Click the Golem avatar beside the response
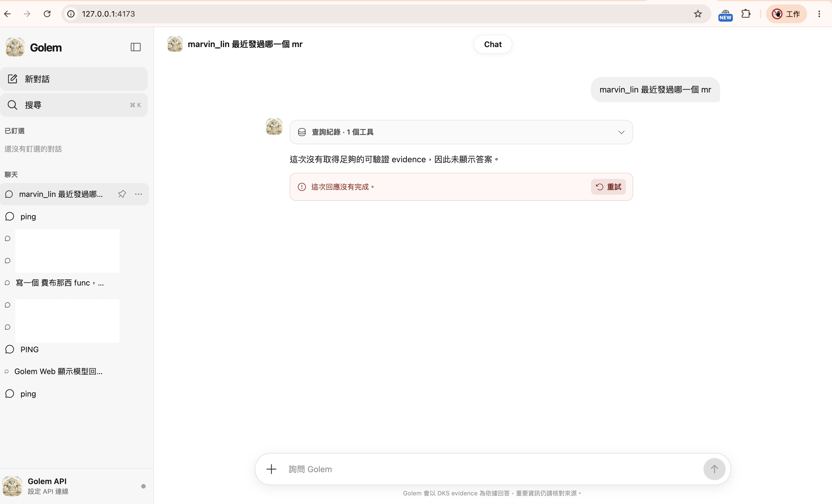 274,127
